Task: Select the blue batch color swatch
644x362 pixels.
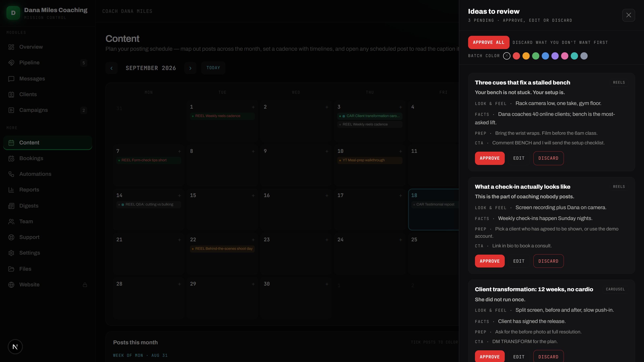Action: click(545, 56)
